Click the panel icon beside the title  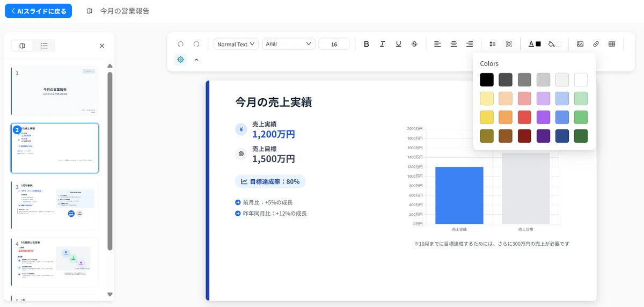pyautogui.click(x=89, y=11)
